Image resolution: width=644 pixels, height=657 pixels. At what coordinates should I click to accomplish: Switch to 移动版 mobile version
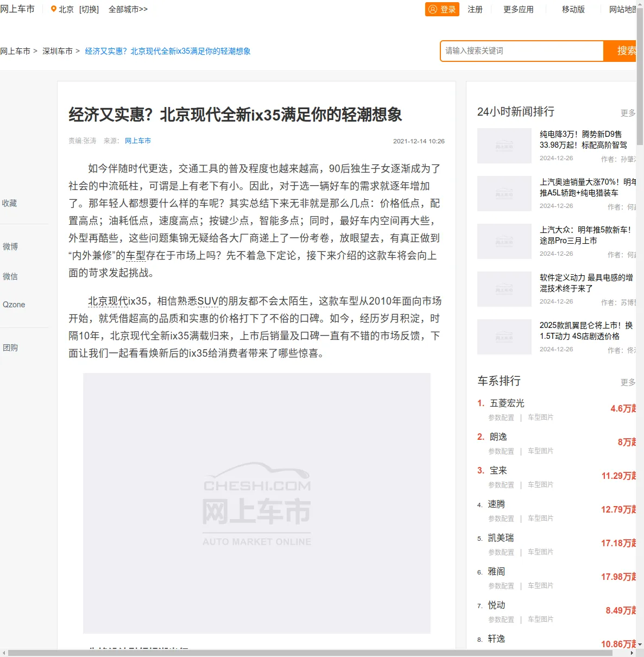click(x=573, y=9)
